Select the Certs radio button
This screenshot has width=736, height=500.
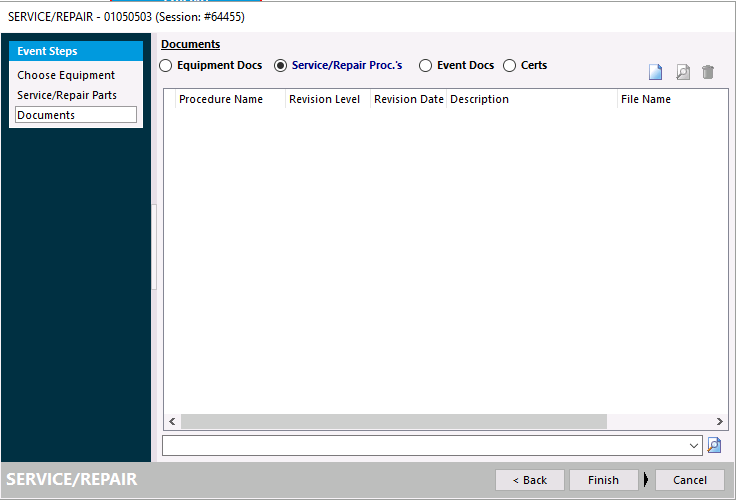510,66
